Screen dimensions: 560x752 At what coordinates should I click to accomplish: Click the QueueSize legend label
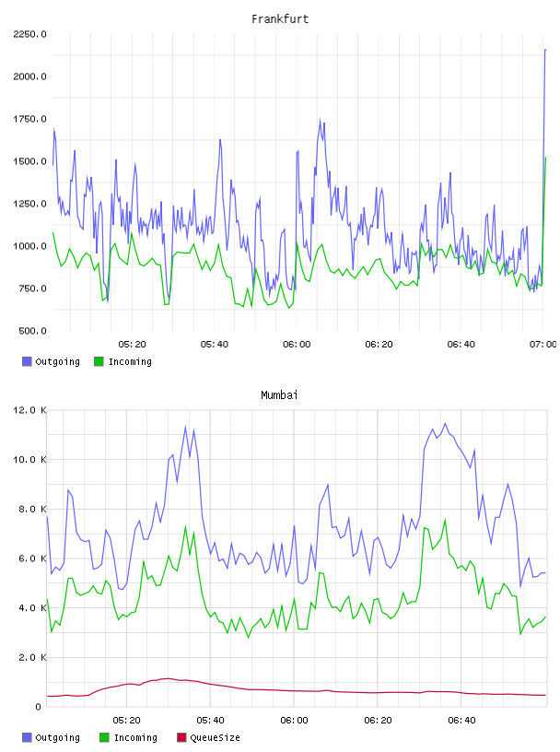[x=215, y=737]
